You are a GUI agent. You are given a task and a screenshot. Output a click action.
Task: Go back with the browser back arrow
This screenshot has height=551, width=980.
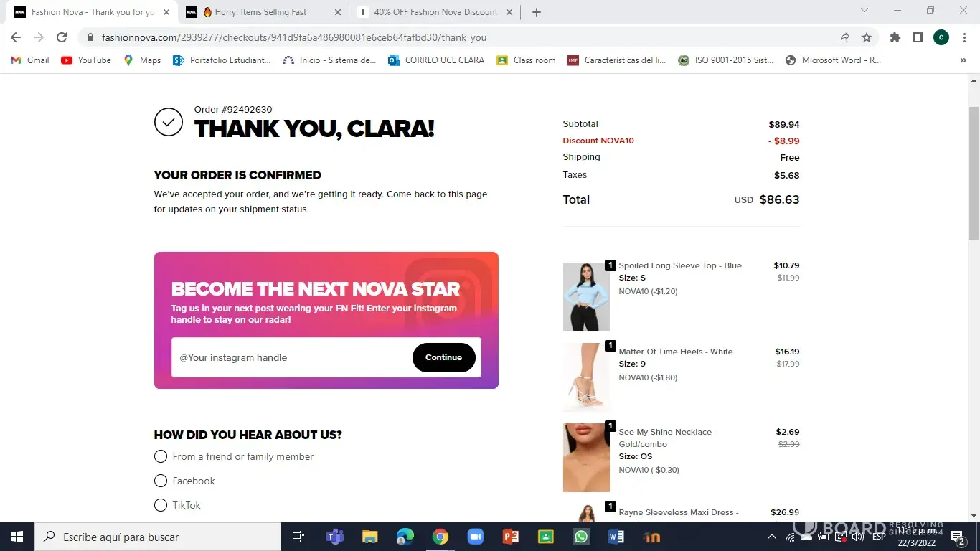16,37
